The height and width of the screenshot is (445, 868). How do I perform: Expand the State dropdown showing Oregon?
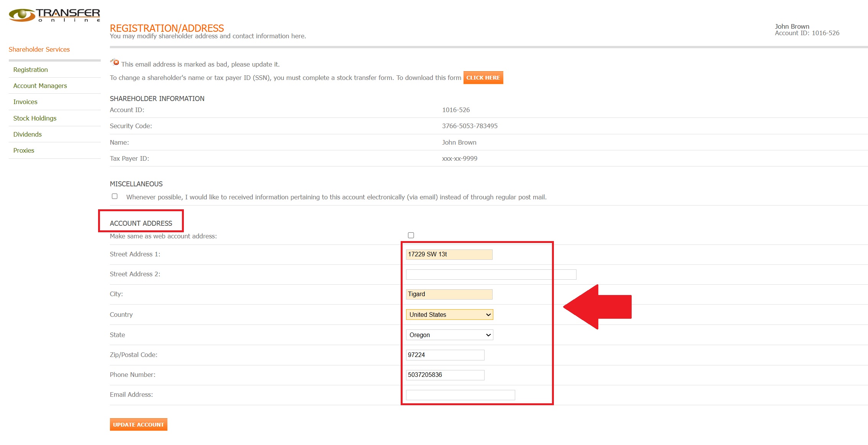pos(449,335)
